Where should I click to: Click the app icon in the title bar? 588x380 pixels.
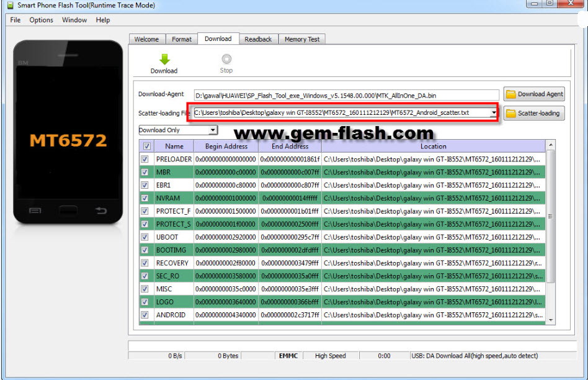(11, 5)
